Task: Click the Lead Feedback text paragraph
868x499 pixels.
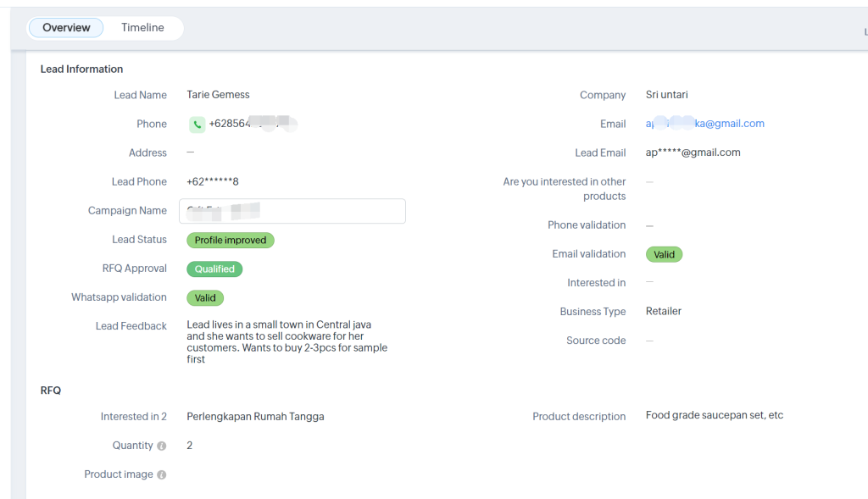Action: (x=287, y=342)
